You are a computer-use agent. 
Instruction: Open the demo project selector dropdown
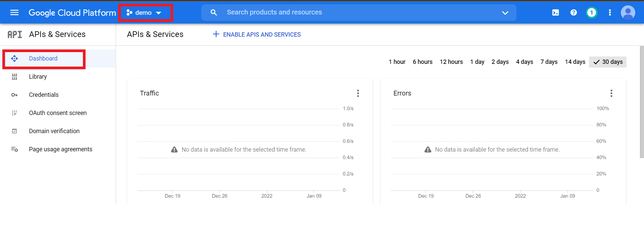point(145,13)
